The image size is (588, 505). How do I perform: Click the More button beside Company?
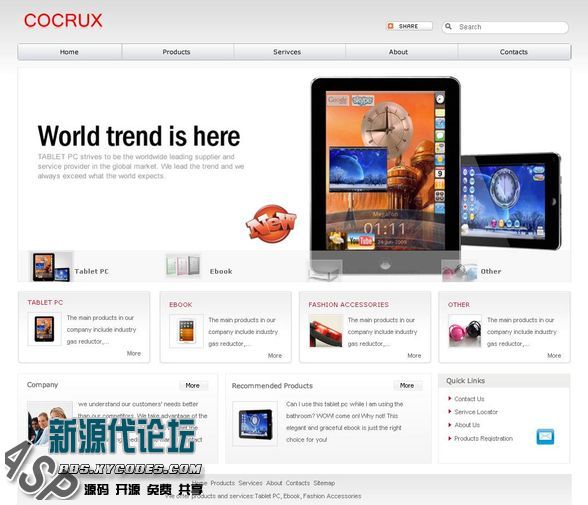pos(192,385)
